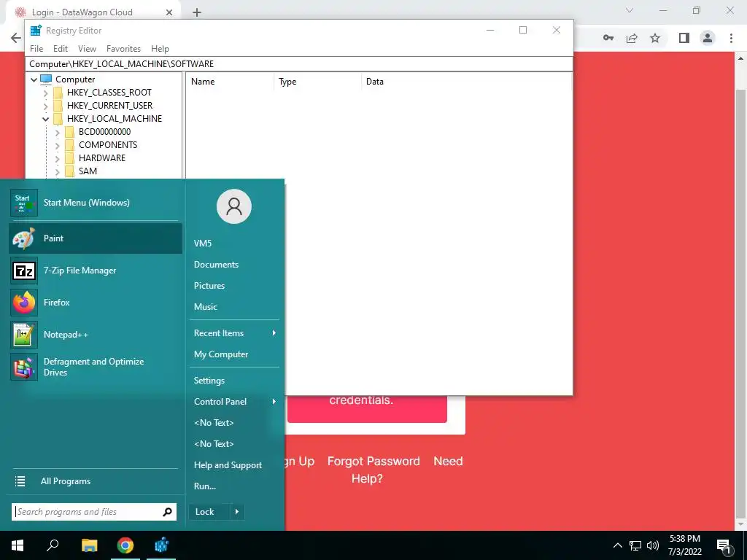Open Music from start menu

[x=205, y=307]
